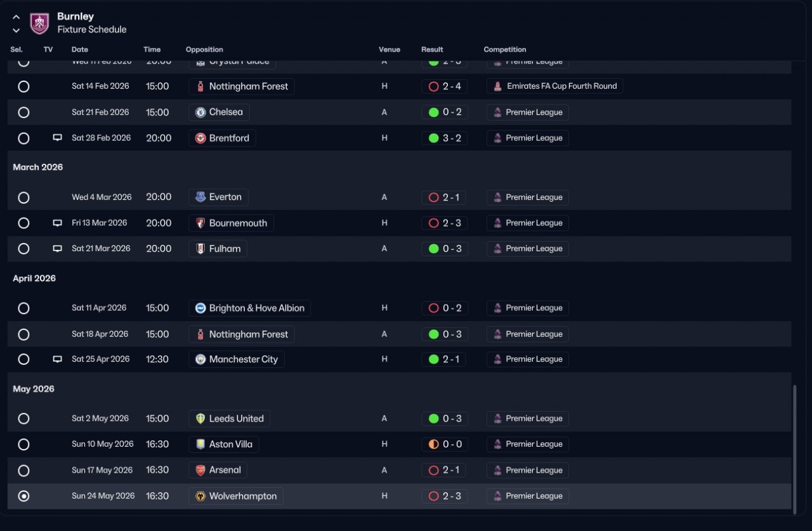The width and height of the screenshot is (812, 531).
Task: Open the Nottingham Forest February opposition button
Action: [x=242, y=86]
